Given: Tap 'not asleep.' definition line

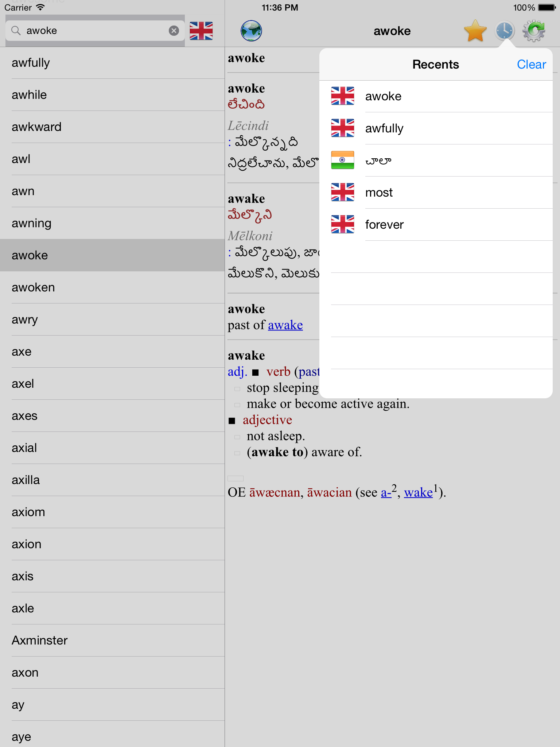Looking at the screenshot, I should click(x=276, y=436).
